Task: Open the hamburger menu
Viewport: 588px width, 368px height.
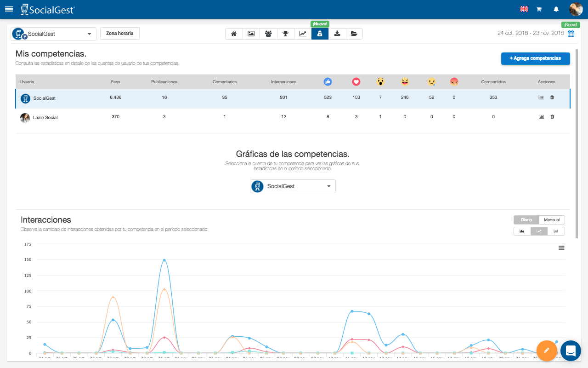Action: click(x=9, y=9)
